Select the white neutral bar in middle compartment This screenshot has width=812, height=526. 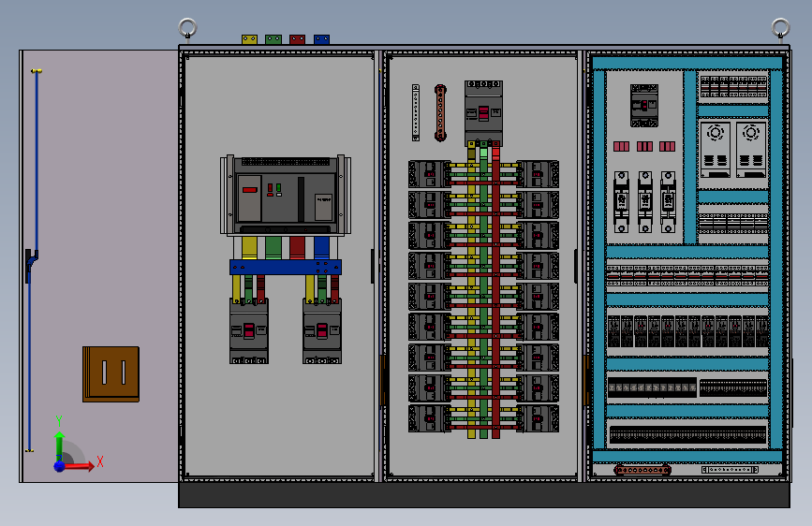[415, 112]
